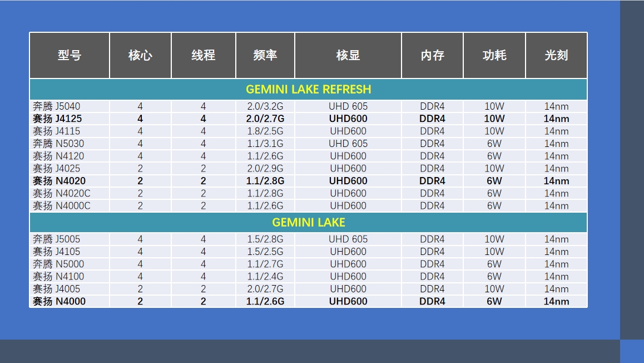644x363 pixels.
Task: Click the 型号 column header
Action: point(70,55)
